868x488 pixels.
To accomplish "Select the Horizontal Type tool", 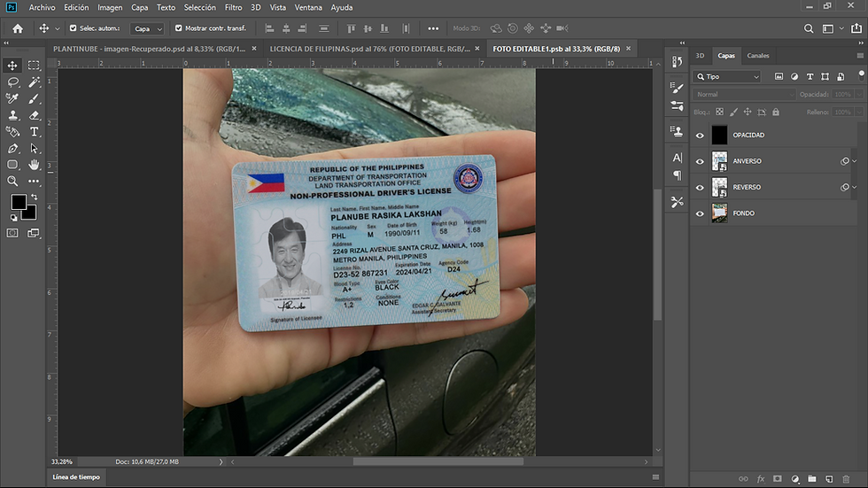I will point(34,132).
